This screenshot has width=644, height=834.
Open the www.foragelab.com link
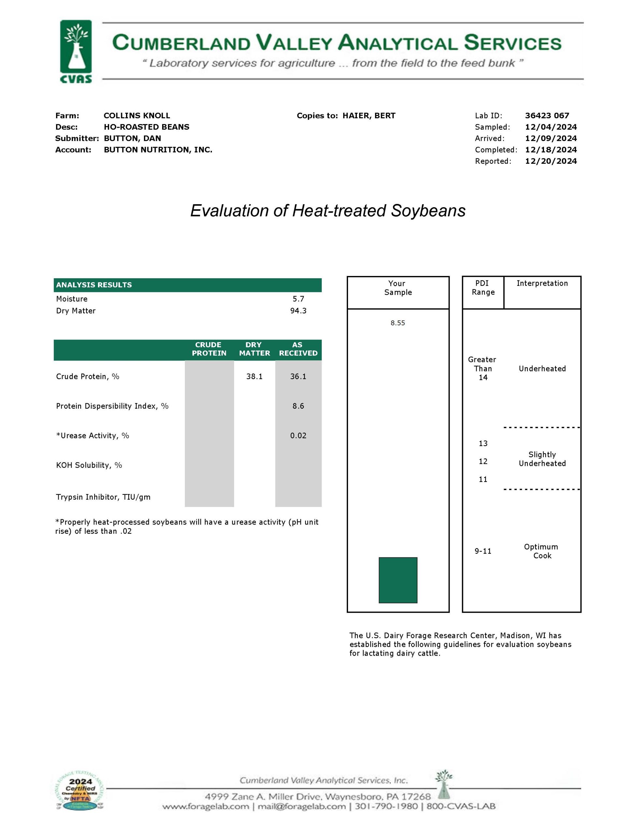[x=206, y=806]
